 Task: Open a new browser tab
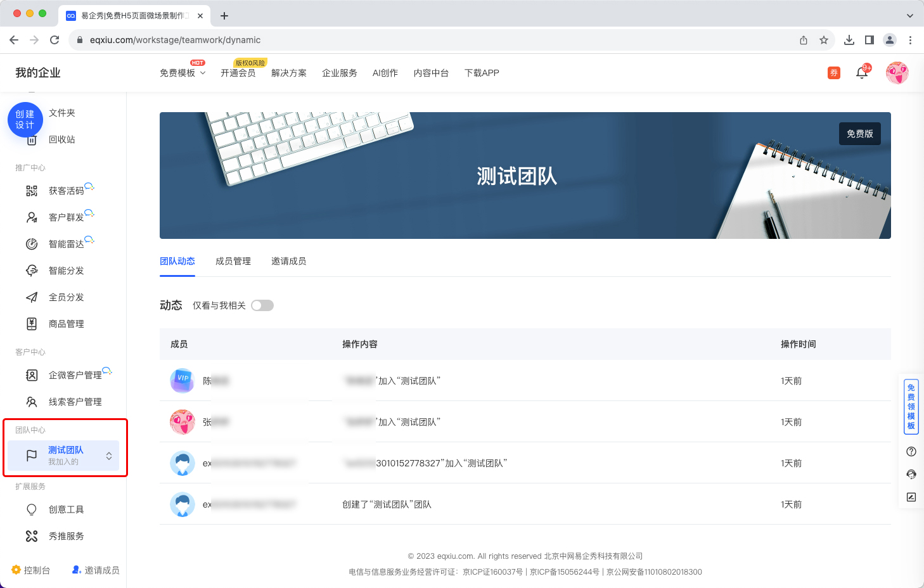click(x=224, y=16)
